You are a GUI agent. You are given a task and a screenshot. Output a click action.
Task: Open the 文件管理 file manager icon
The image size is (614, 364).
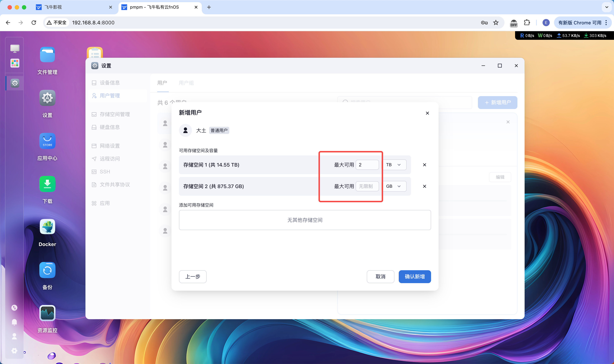pos(47,55)
